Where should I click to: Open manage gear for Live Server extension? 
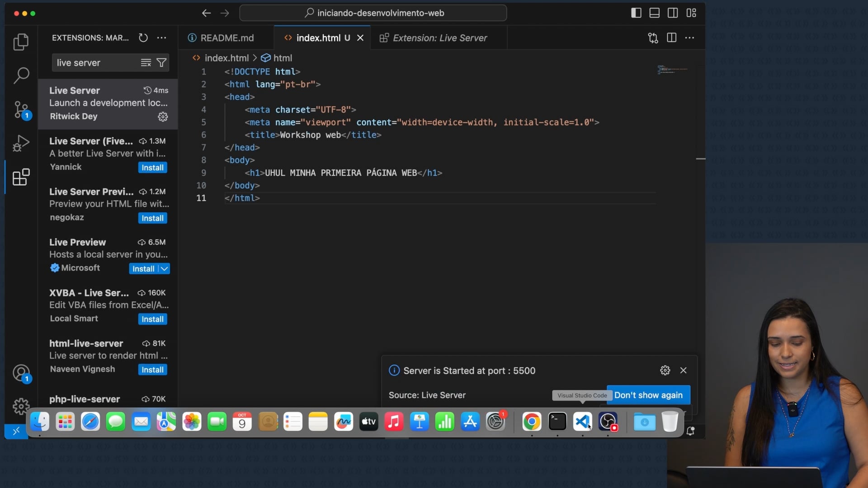click(x=163, y=117)
